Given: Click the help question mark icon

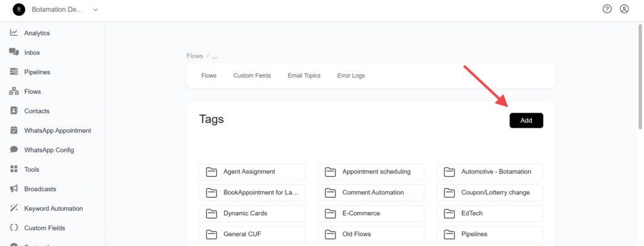Looking at the screenshot, I should click(607, 9).
